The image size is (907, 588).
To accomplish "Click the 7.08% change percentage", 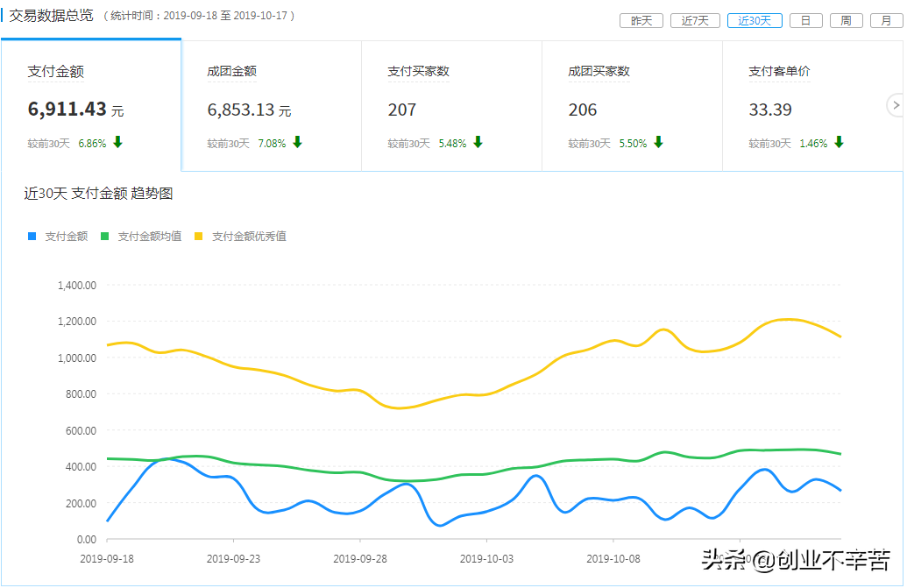I will (x=272, y=144).
